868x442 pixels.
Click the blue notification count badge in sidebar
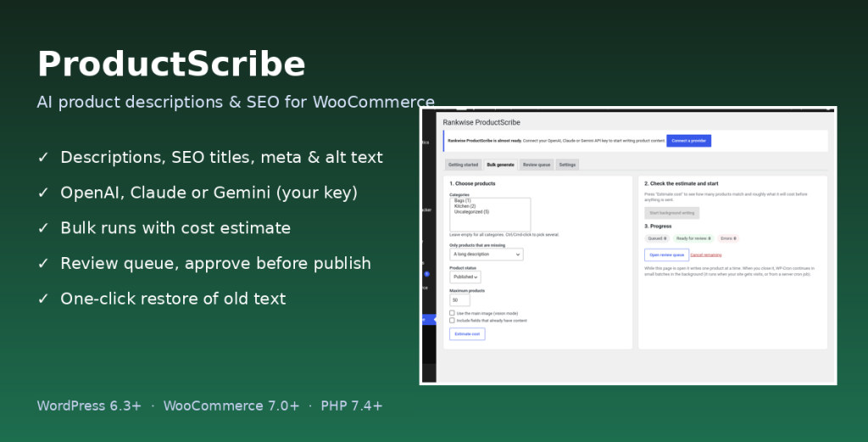pos(427,274)
